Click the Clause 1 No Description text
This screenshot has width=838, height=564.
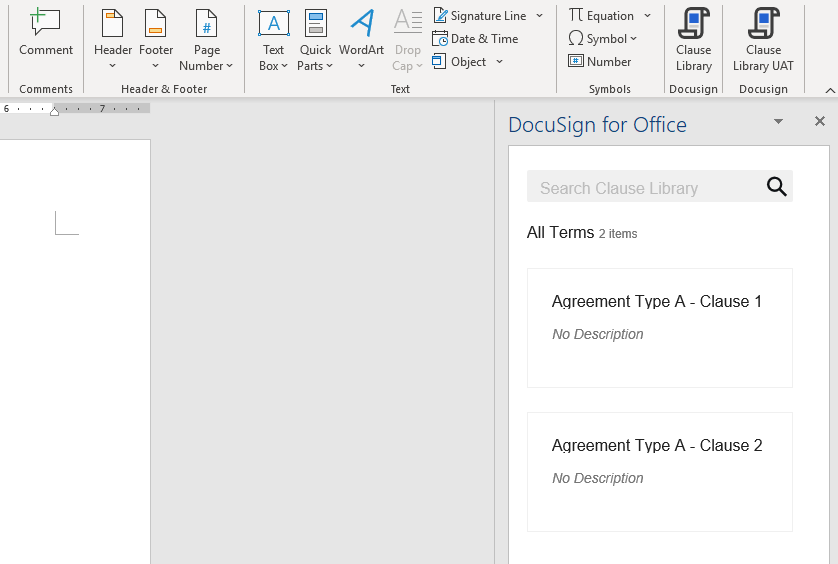[x=598, y=334]
